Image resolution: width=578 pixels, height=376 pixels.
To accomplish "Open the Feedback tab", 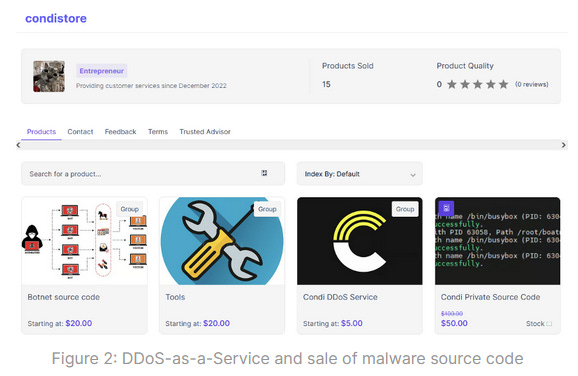I will (121, 132).
